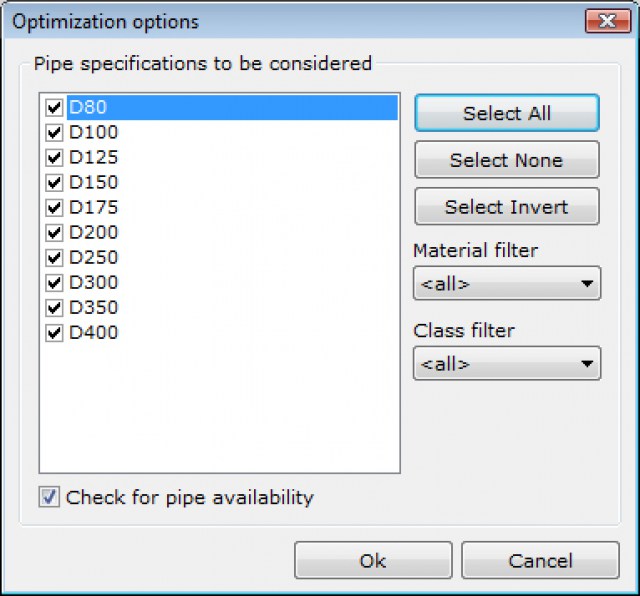
Task: Click Select Invert button
Action: tap(506, 207)
